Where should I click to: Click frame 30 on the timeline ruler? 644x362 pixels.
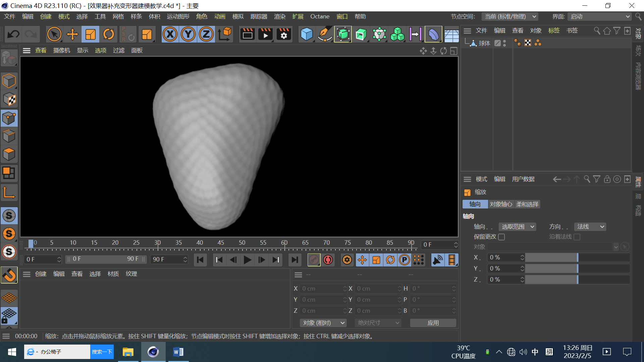(x=157, y=243)
